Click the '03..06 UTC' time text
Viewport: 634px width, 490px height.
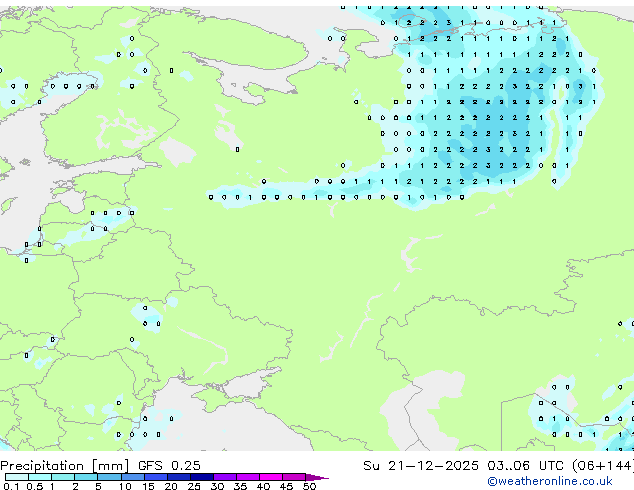click(525, 465)
